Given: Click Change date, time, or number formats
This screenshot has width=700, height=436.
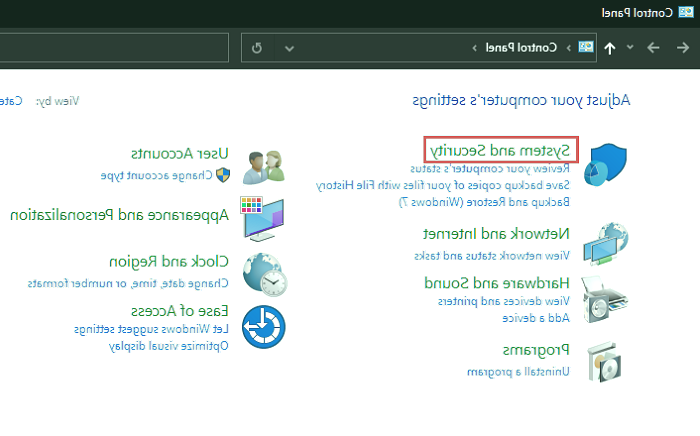Looking at the screenshot, I should (128, 283).
